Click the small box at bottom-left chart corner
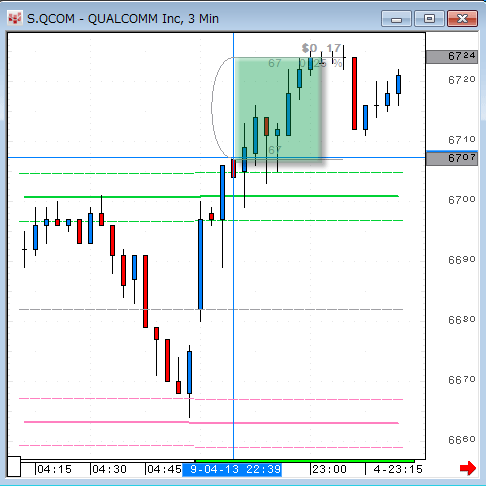Image resolution: width=486 pixels, height=486 pixels. [14, 467]
